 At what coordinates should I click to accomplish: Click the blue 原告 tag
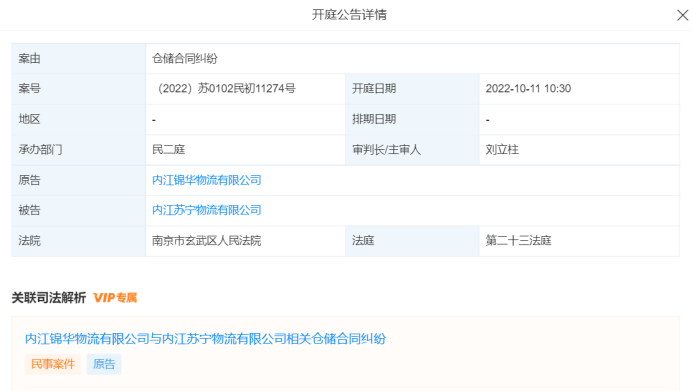(104, 364)
